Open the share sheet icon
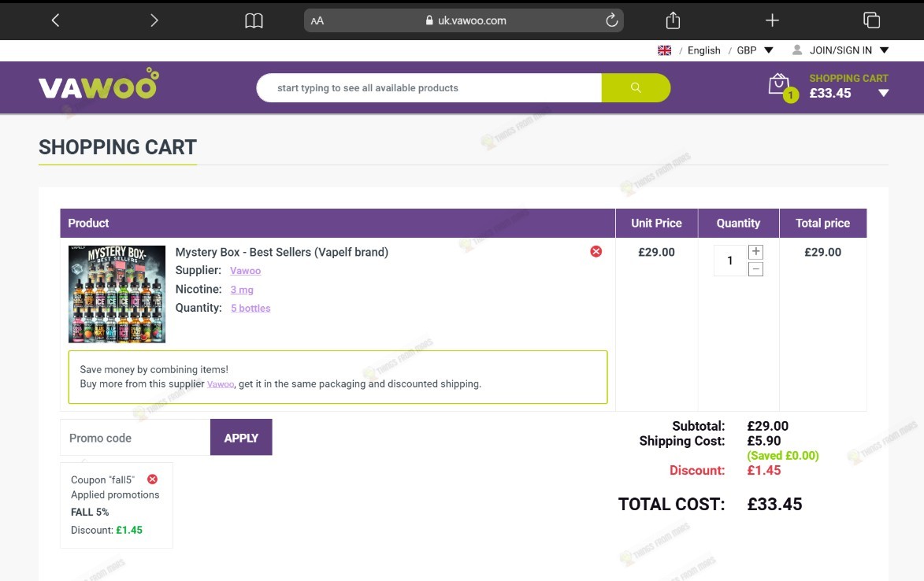 pyautogui.click(x=673, y=20)
